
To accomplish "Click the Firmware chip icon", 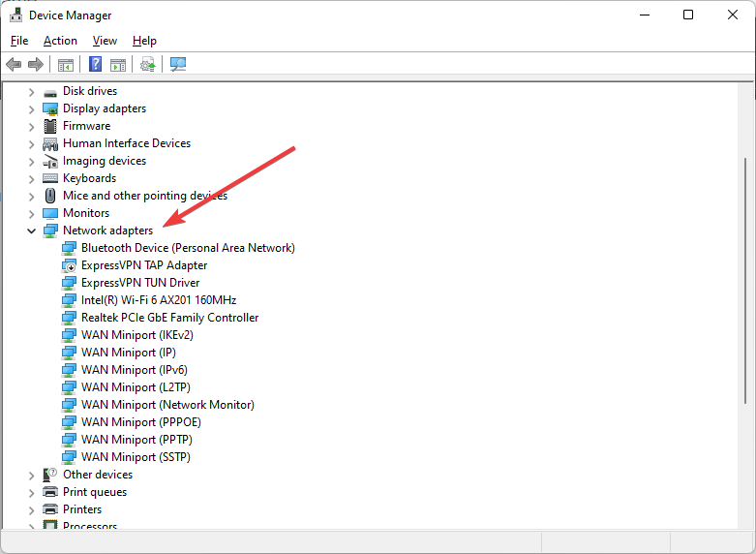I will point(50,126).
